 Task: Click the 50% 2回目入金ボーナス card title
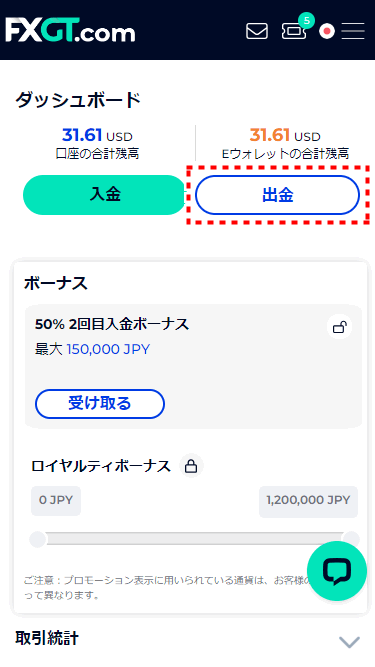point(112,324)
